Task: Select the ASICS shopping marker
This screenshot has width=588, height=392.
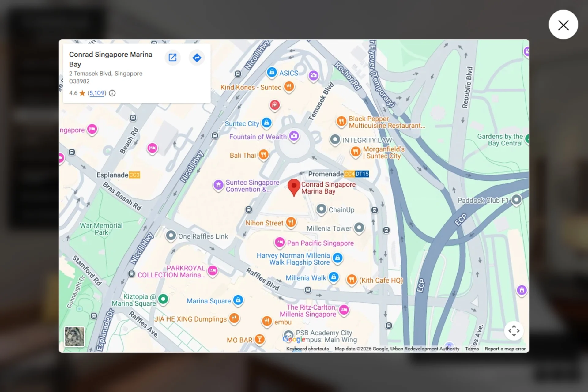Action: click(x=272, y=72)
